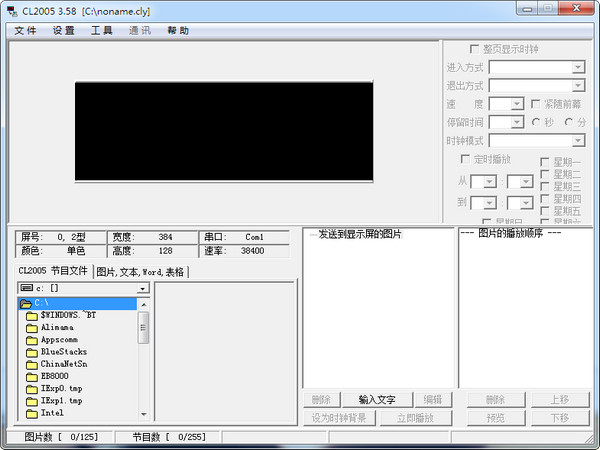Click the black LED display preview
The image size is (600, 450).
pyautogui.click(x=224, y=131)
